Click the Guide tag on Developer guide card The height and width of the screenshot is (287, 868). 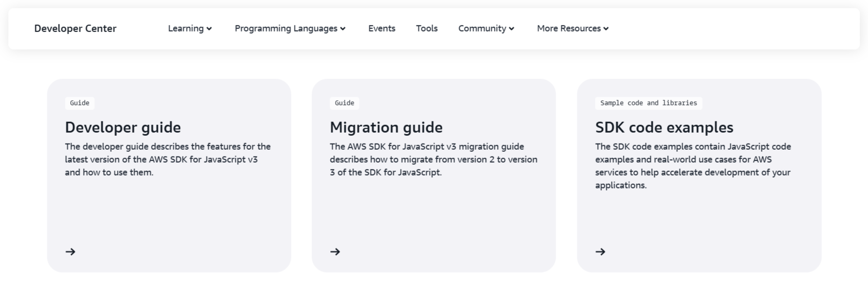coord(79,103)
